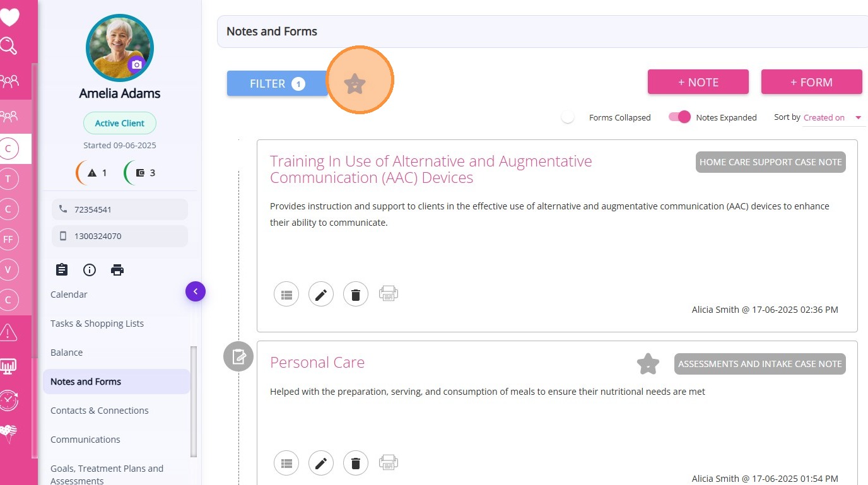The image size is (868, 485).
Task: Go to Tasks & Shopping Lists
Action: tap(97, 324)
